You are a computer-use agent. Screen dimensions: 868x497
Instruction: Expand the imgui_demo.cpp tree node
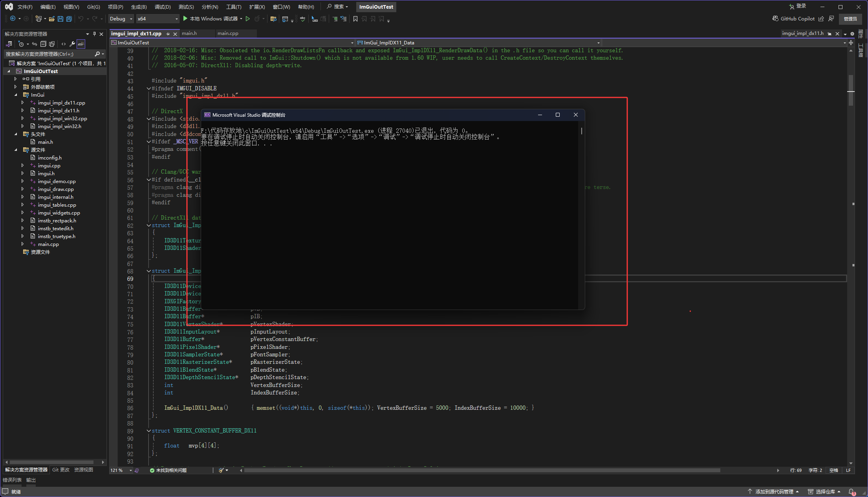click(x=22, y=181)
